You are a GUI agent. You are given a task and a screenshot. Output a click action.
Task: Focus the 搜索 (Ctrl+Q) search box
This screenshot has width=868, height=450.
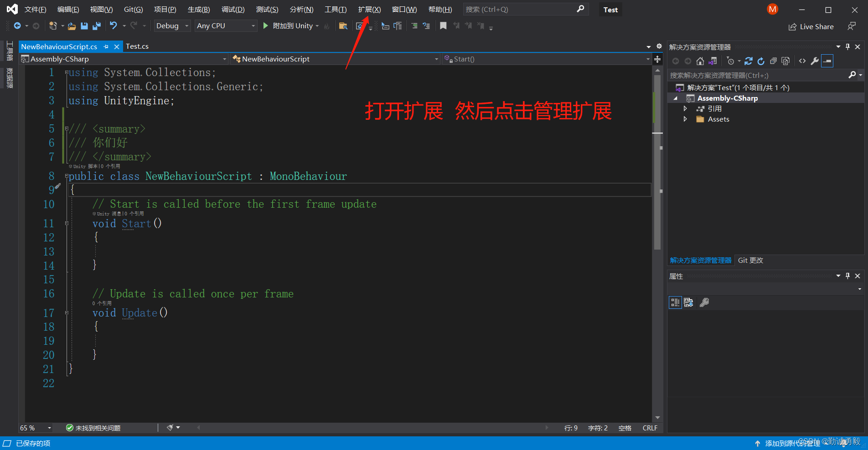526,9
